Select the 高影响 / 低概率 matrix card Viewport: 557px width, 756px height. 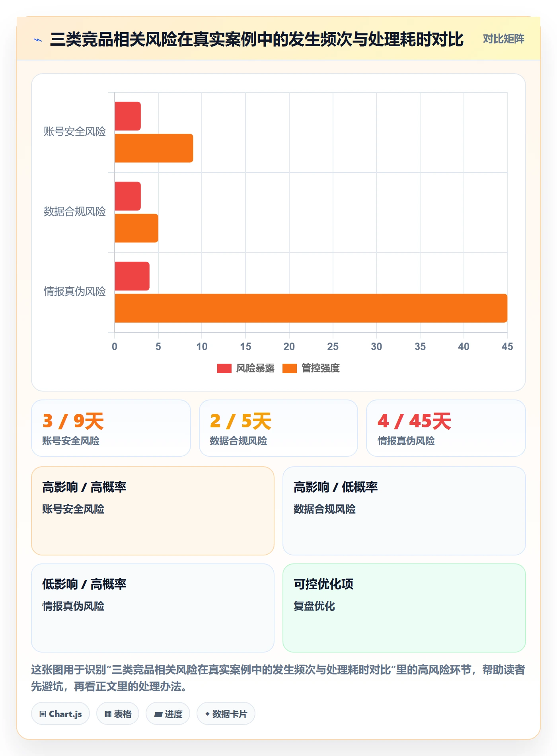404,511
